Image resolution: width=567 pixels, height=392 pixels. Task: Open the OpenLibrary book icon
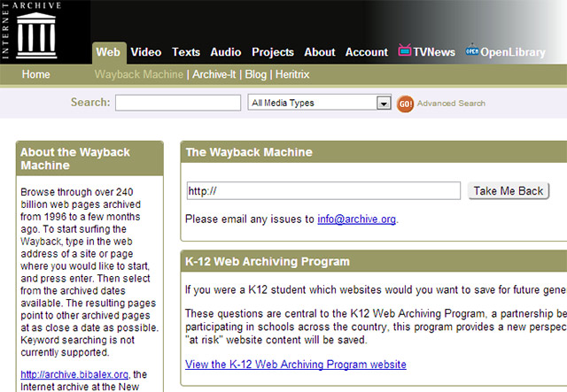point(472,50)
